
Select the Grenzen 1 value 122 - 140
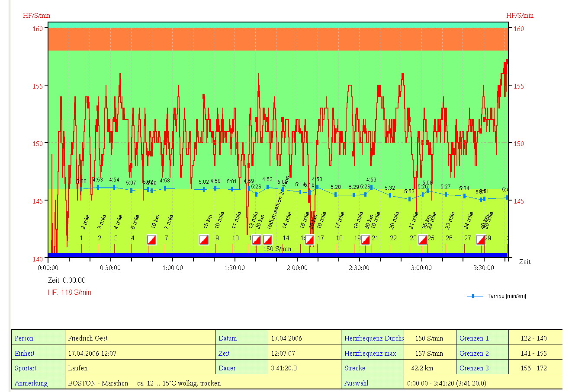[533, 338]
